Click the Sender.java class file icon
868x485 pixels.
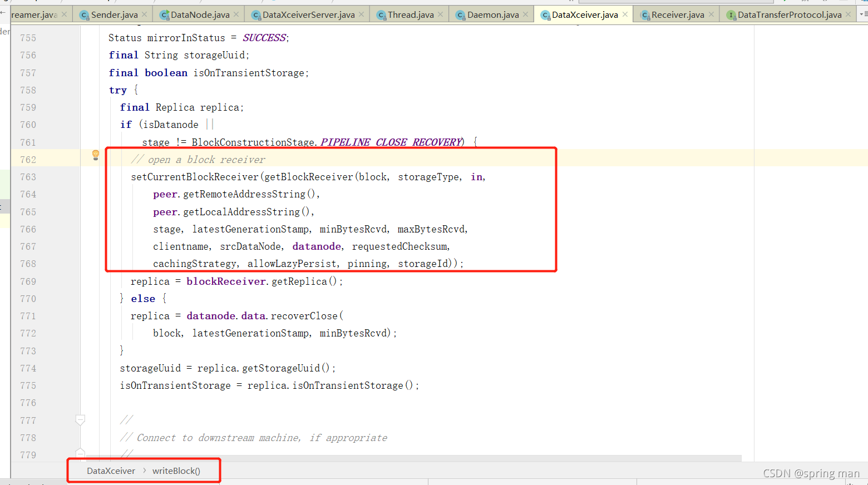point(85,15)
